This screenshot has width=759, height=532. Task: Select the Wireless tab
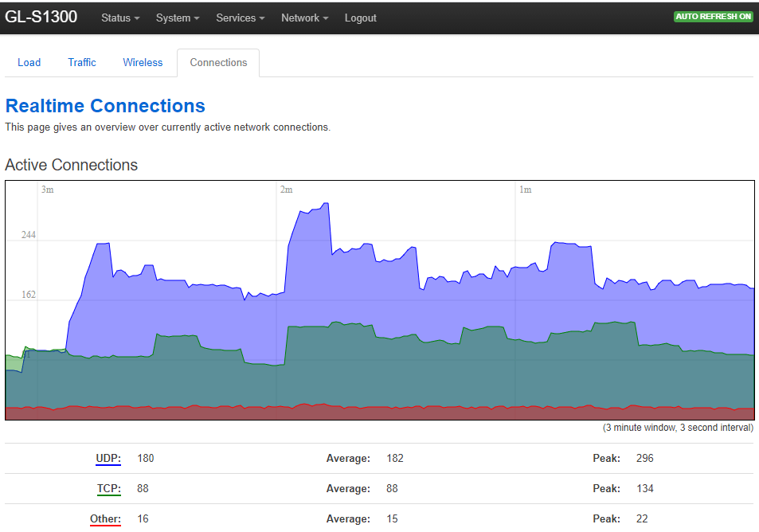143,63
